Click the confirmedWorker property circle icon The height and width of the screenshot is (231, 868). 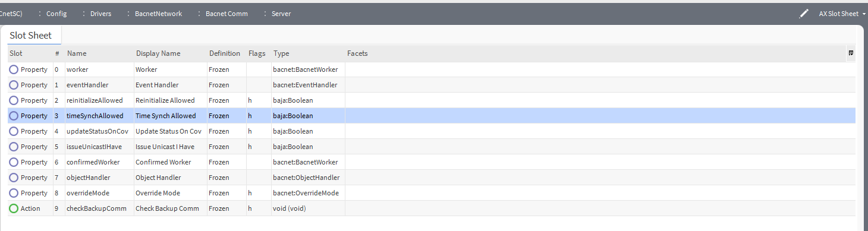(x=14, y=162)
